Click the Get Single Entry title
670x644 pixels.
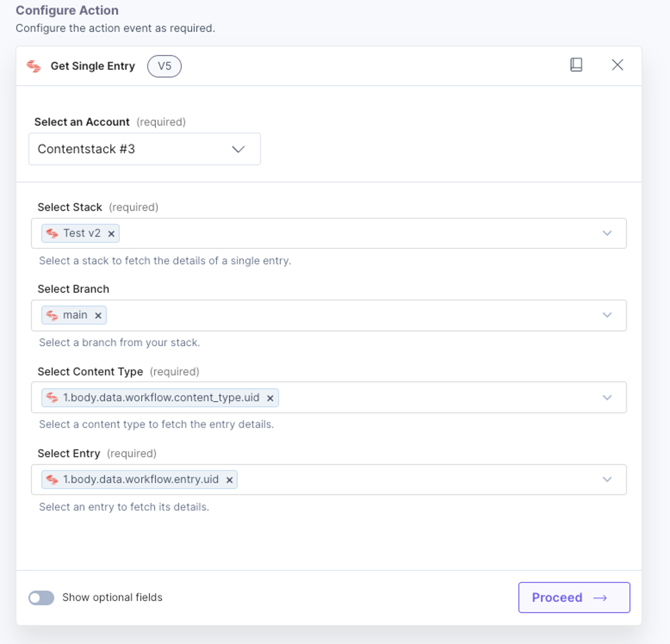[93, 66]
